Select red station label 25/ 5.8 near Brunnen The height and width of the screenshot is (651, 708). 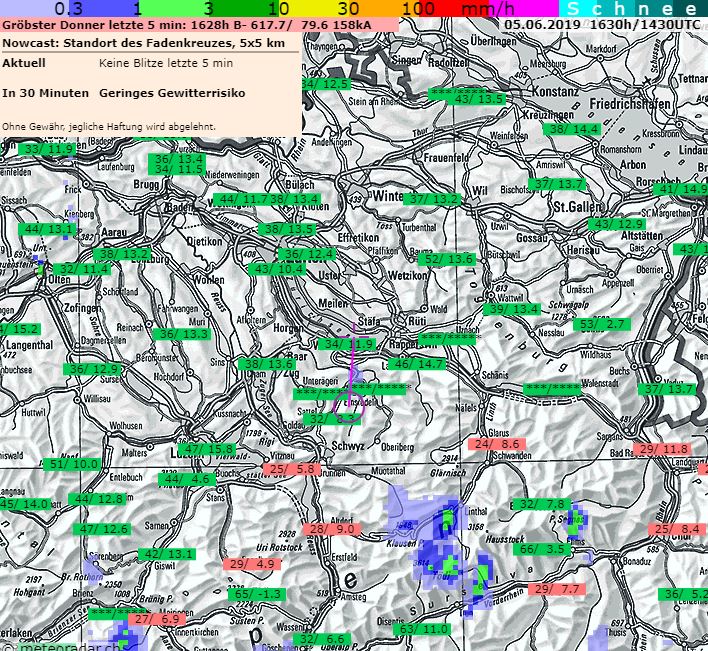click(292, 469)
